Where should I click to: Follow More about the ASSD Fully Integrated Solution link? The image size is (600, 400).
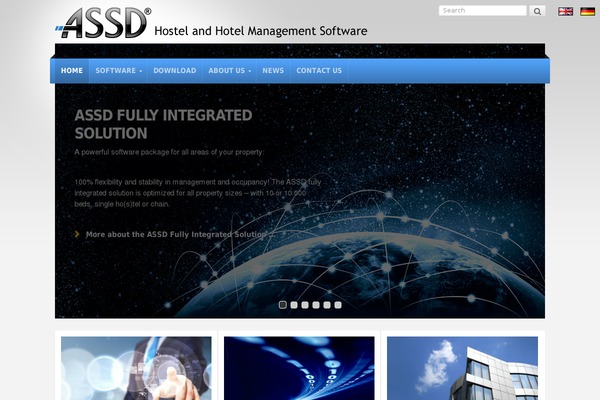(x=180, y=234)
